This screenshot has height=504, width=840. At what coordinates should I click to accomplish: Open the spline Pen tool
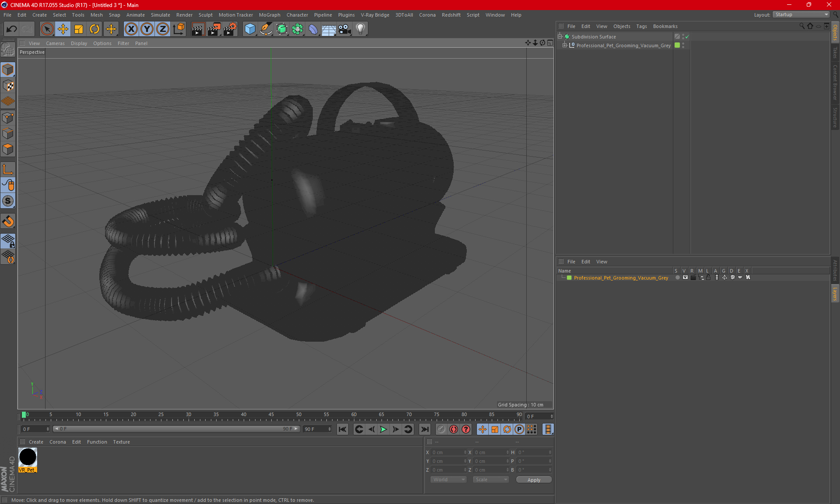tap(266, 29)
